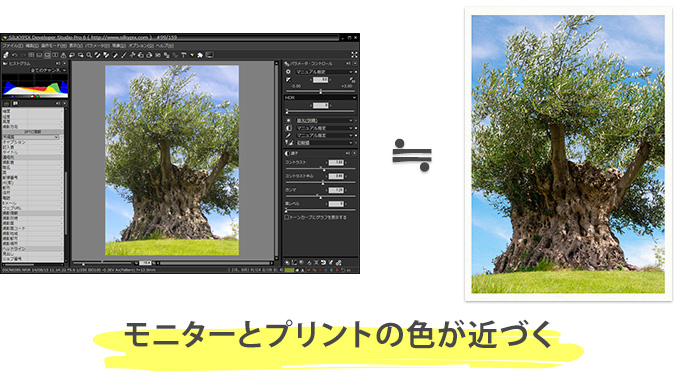
Task: Adjust the コントラスト中心 slider
Action: pyautogui.click(x=320, y=183)
